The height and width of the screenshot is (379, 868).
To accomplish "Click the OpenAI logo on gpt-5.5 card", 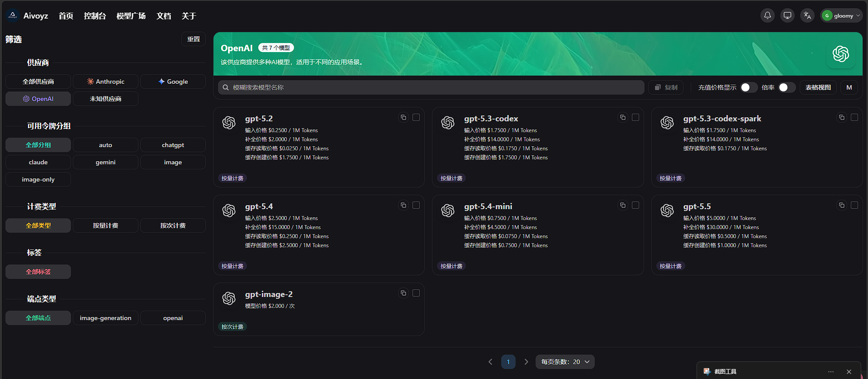I will coord(667,211).
